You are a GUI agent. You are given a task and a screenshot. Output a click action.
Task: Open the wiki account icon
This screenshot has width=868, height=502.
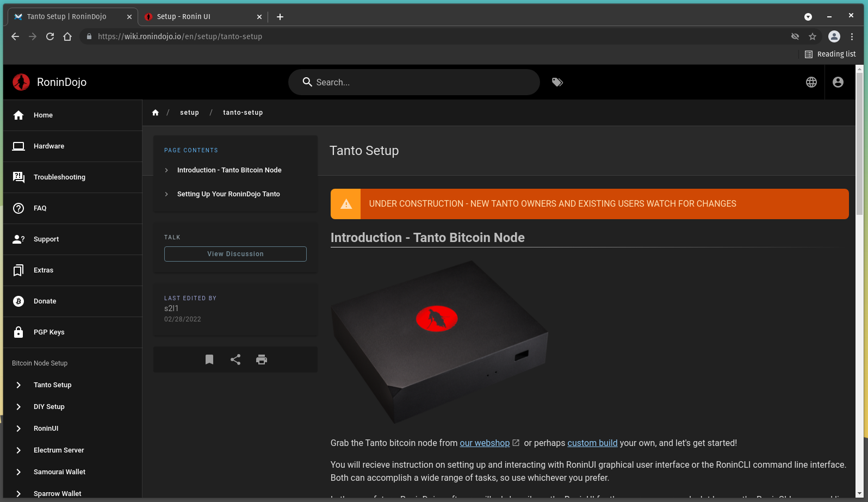point(838,82)
